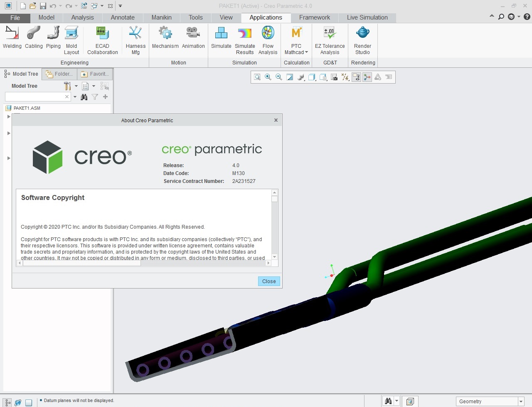
Task: Click the Save floppy disk icon
Action: pos(43,6)
